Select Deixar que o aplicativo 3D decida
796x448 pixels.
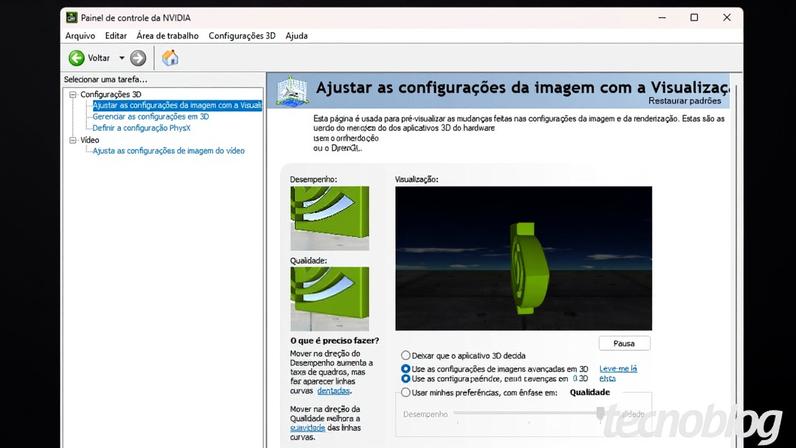pyautogui.click(x=406, y=356)
